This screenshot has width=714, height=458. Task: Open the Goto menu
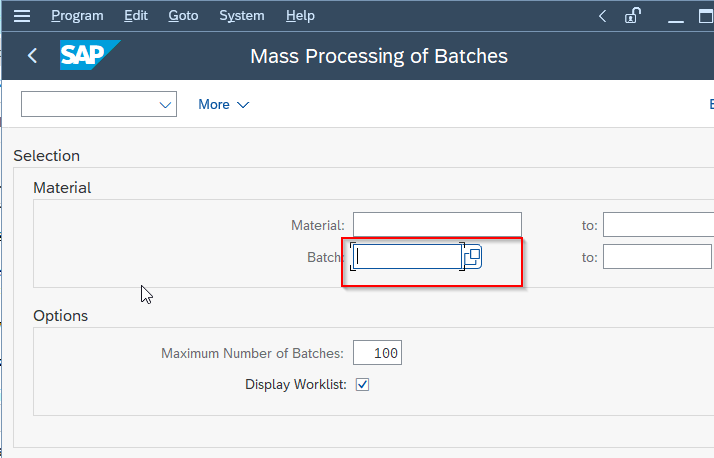[183, 15]
